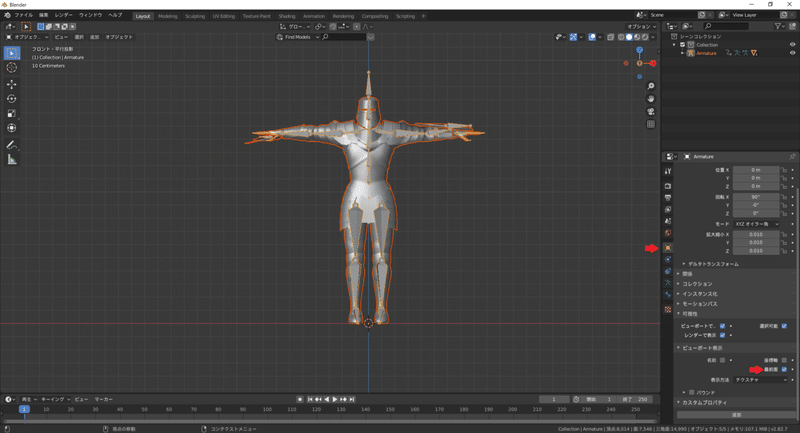Open the Scene properties tab icon
This screenshot has height=433, width=800.
[668, 221]
